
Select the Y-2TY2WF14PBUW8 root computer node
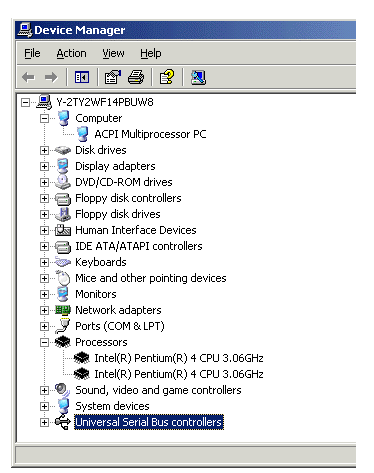click(x=105, y=102)
